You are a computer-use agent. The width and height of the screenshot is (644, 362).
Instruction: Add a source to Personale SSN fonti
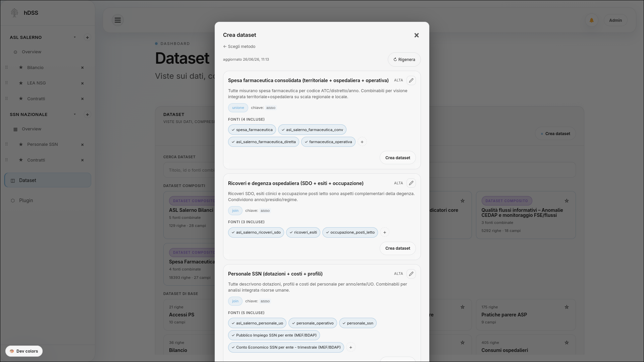click(351, 348)
